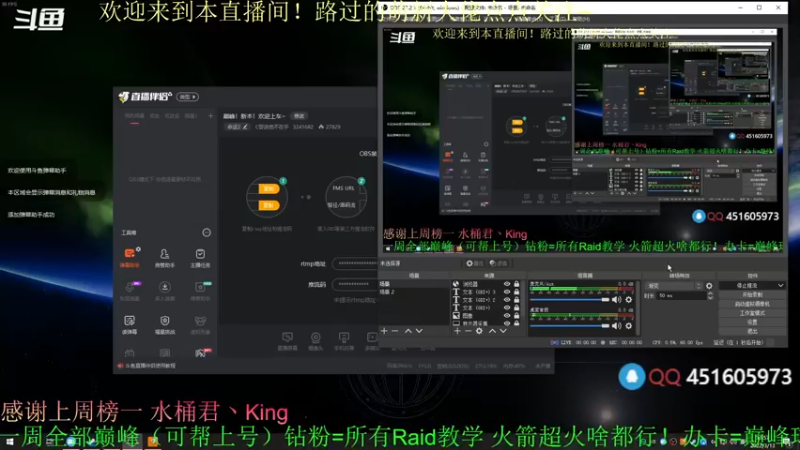Remove scene using OBS scenes minus button
The image size is (800, 450).
click(395, 331)
